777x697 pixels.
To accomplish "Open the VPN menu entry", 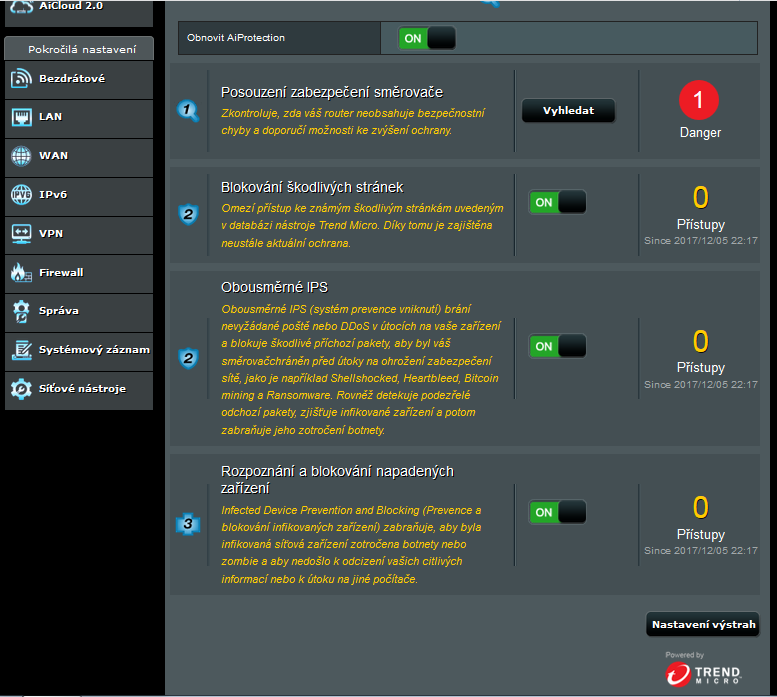I will click(x=79, y=233).
